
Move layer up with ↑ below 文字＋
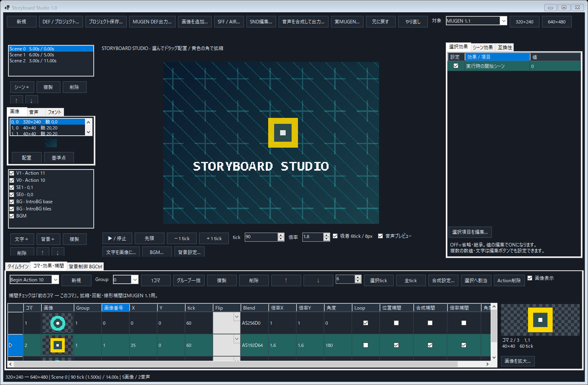tap(43, 252)
